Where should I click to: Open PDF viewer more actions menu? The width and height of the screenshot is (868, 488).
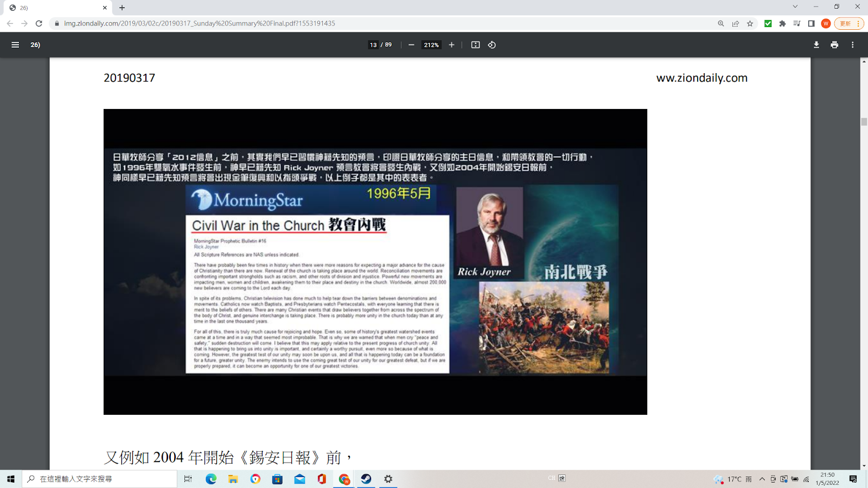[x=852, y=45]
